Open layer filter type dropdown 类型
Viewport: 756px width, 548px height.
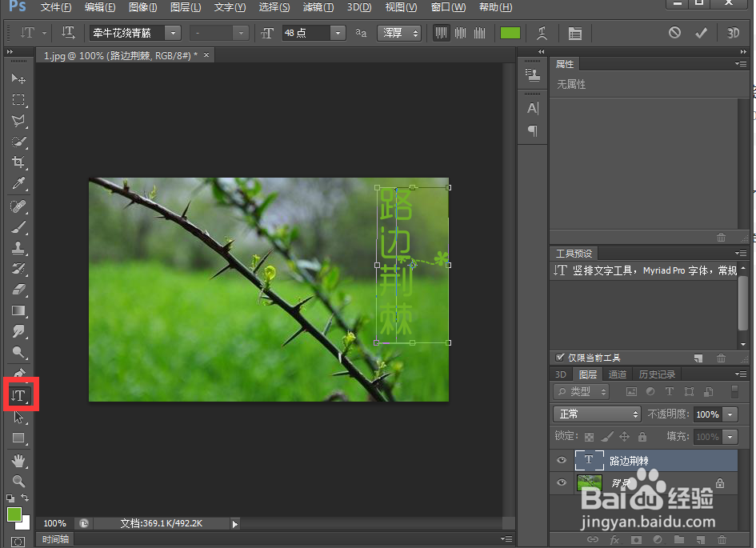[582, 391]
